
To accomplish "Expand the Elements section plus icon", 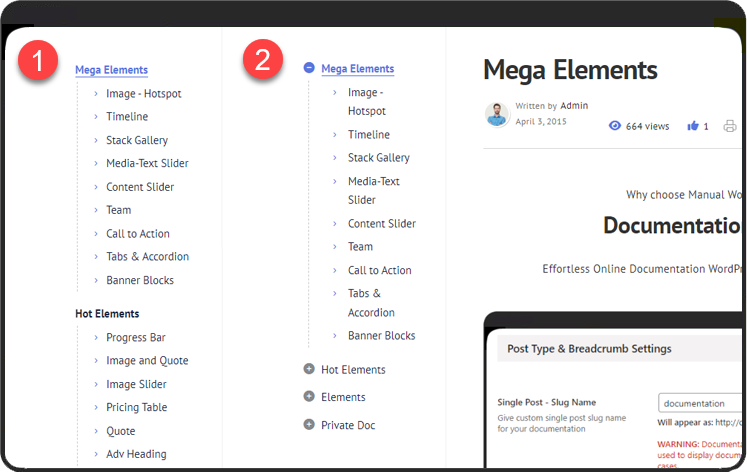I will click(x=309, y=397).
